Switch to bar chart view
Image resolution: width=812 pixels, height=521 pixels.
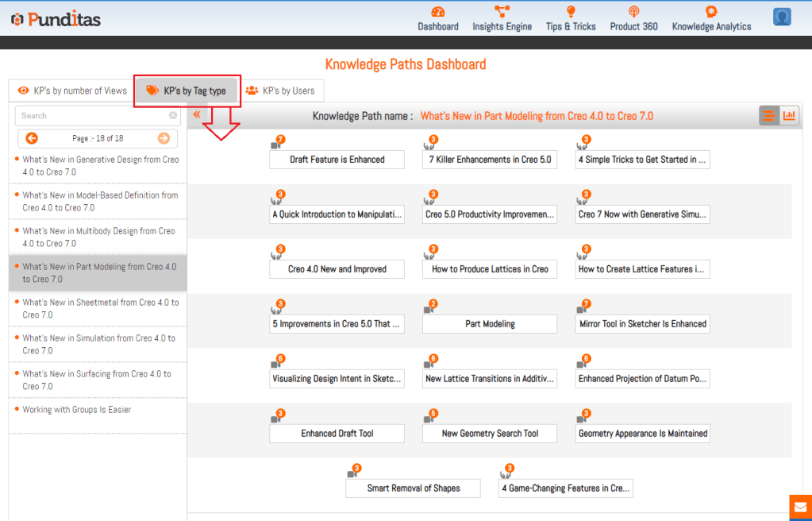789,116
